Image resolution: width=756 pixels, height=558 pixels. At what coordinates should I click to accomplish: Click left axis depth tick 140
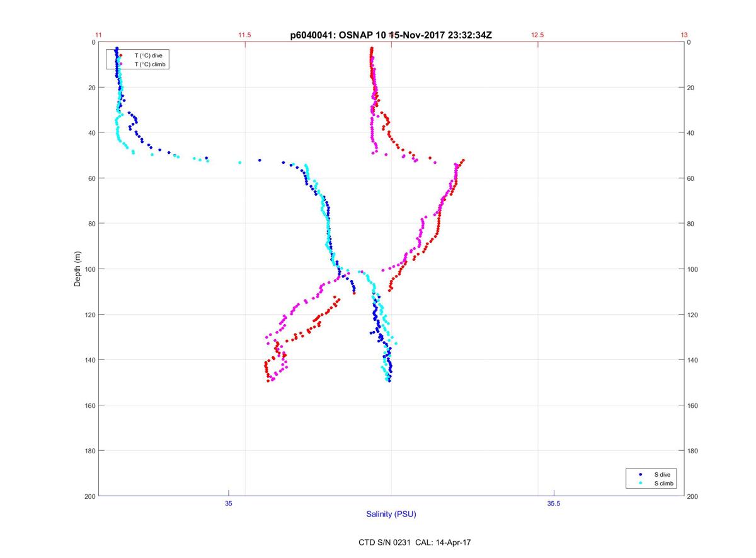89,360
